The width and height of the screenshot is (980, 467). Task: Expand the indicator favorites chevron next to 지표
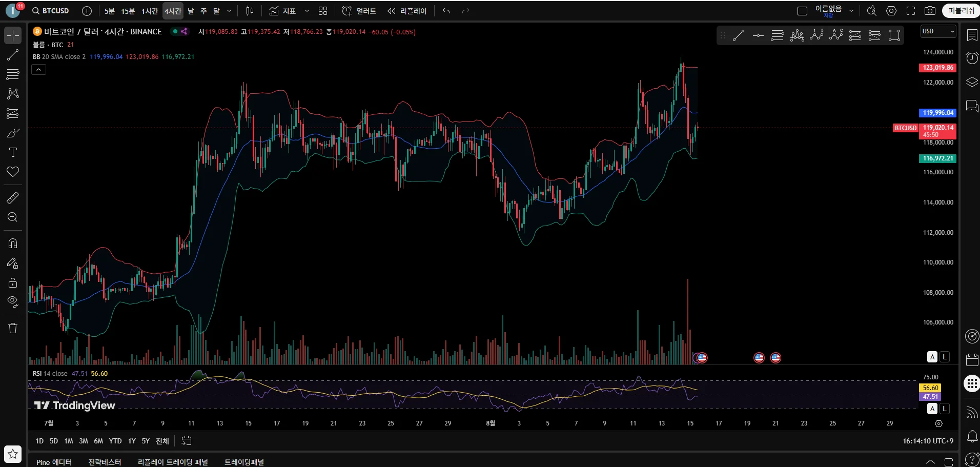click(307, 11)
